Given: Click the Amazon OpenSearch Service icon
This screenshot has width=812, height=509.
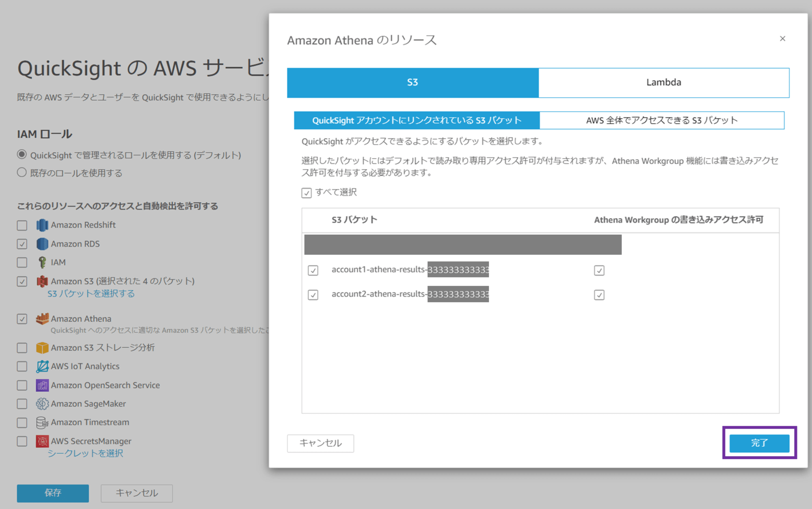Looking at the screenshot, I should [42, 385].
